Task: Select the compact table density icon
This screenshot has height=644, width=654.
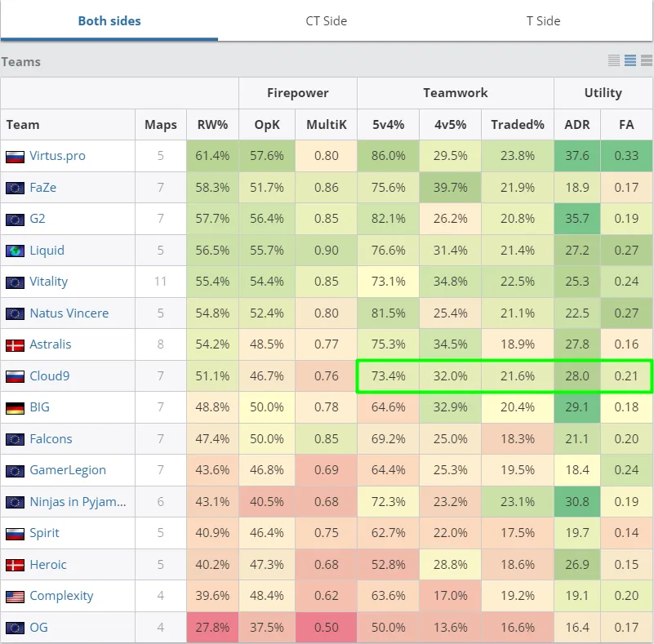Action: tap(613, 61)
